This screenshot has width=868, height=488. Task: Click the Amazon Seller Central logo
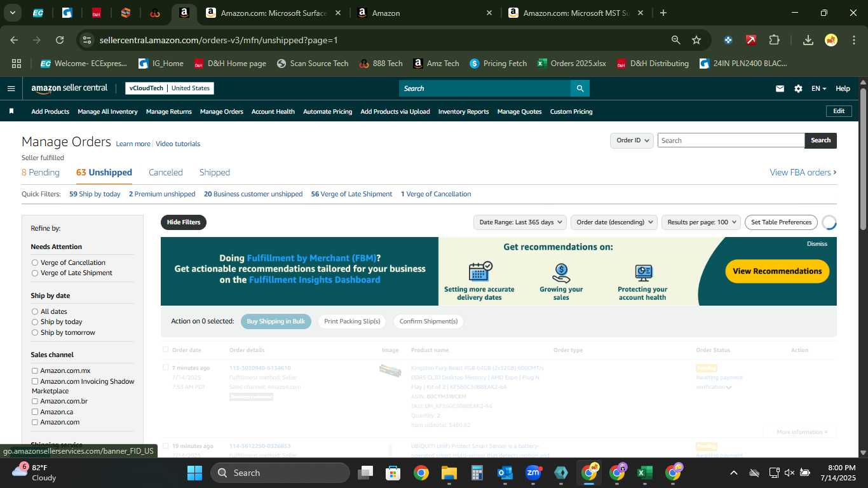pos(69,88)
